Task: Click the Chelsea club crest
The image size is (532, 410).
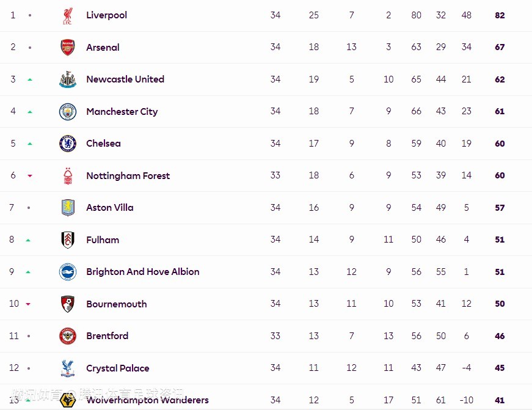Action: tap(67, 144)
